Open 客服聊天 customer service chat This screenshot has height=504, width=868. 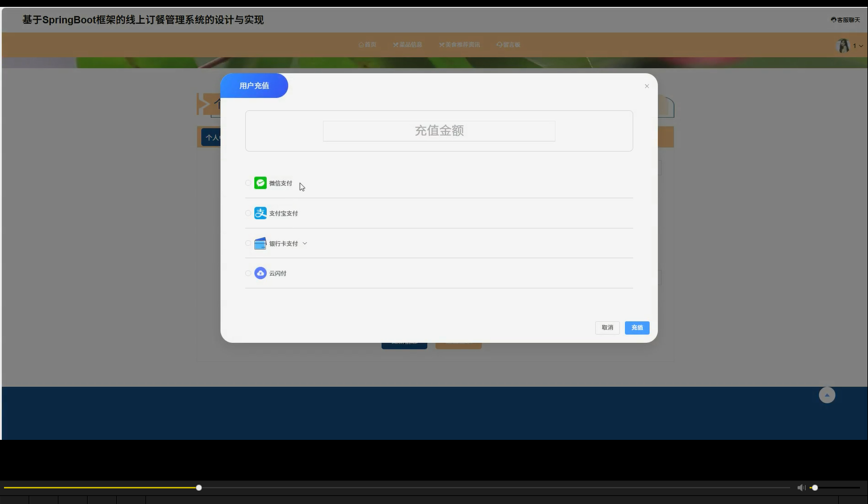tap(845, 19)
